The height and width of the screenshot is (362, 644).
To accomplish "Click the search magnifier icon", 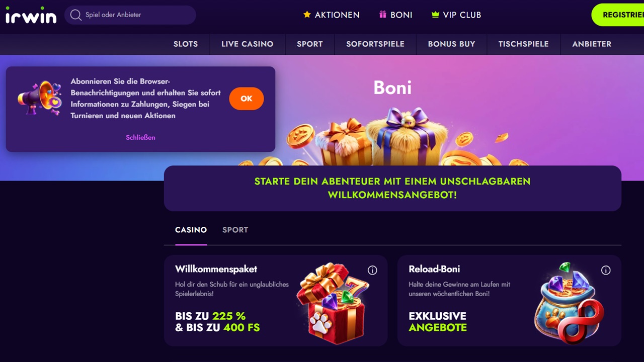I will click(76, 15).
